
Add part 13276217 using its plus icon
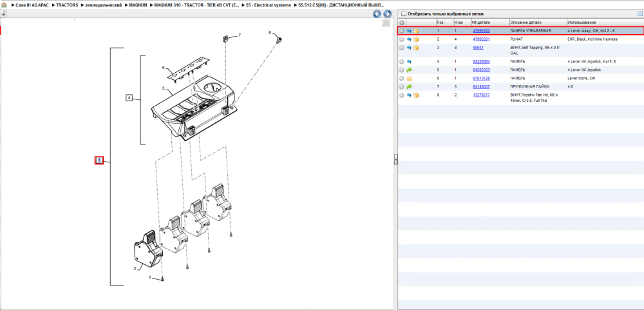click(x=402, y=95)
